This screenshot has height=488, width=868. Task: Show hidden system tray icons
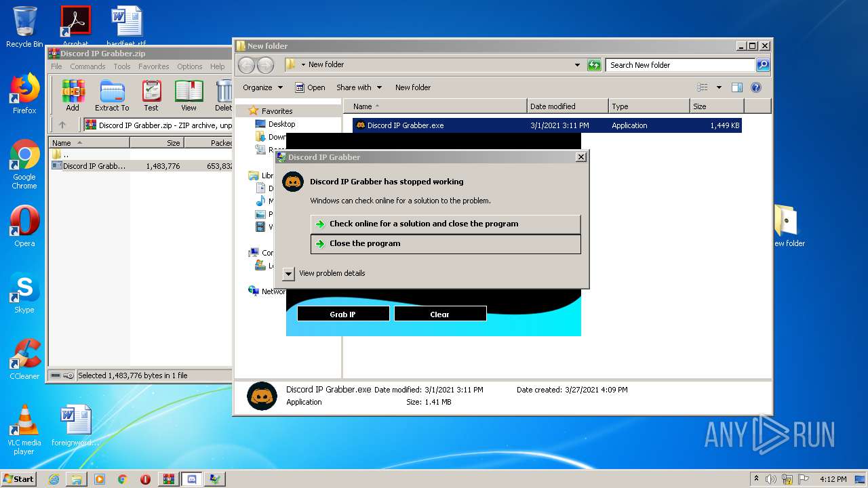756,479
